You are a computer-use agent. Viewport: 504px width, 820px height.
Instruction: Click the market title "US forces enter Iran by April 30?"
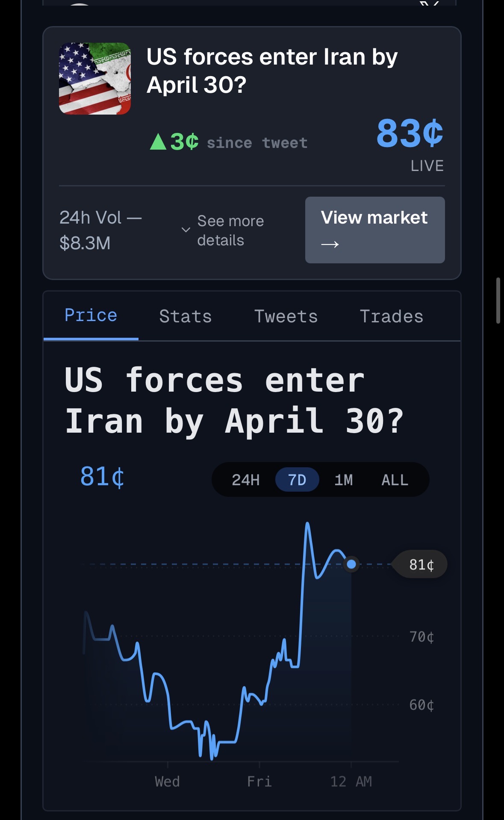pos(272,71)
